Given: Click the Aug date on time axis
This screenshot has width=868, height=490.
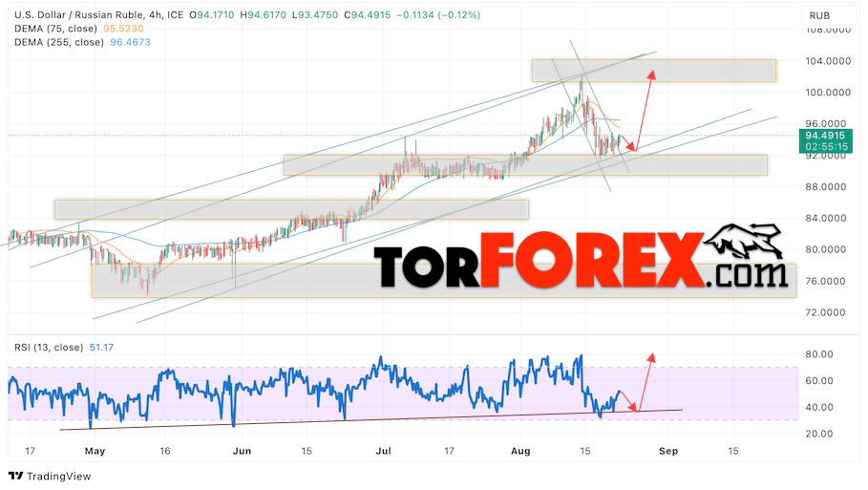Looking at the screenshot, I should coord(520,451).
